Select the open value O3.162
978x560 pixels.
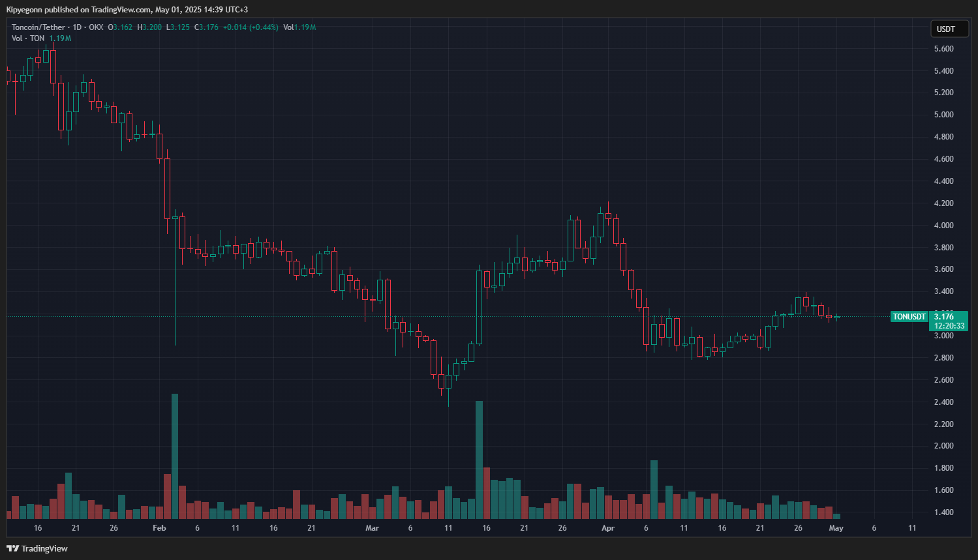120,27
